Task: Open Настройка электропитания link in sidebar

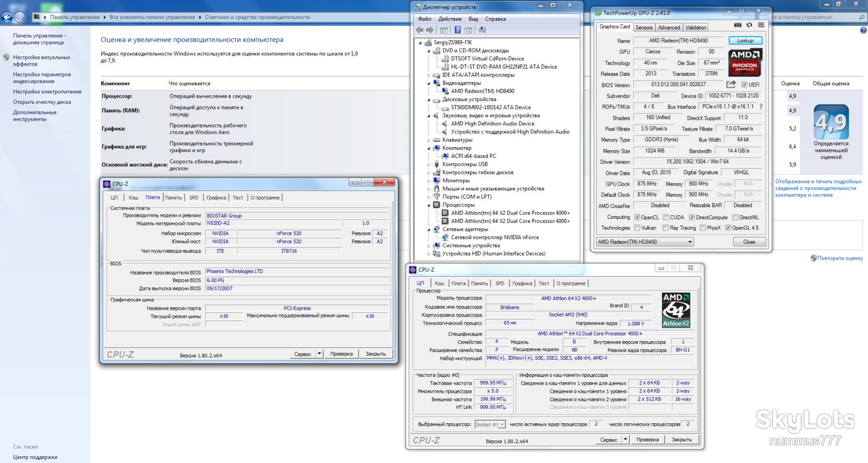Action: 47,92
